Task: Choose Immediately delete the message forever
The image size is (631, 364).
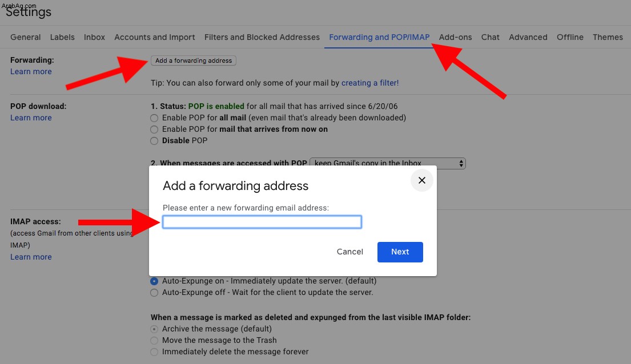Action: point(154,352)
